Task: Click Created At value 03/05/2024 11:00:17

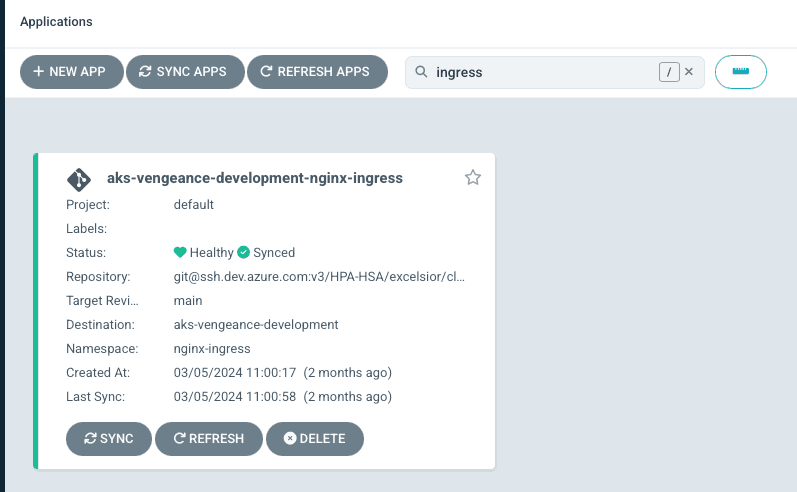Action: (x=235, y=373)
